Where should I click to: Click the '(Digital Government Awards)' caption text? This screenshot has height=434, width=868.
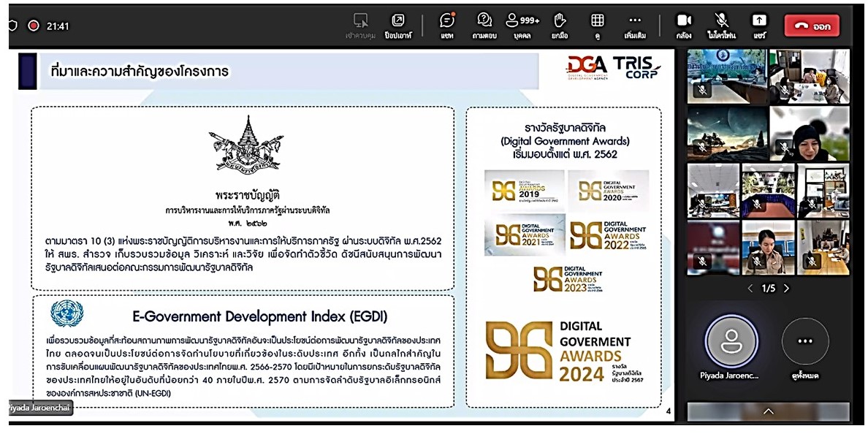565,140
